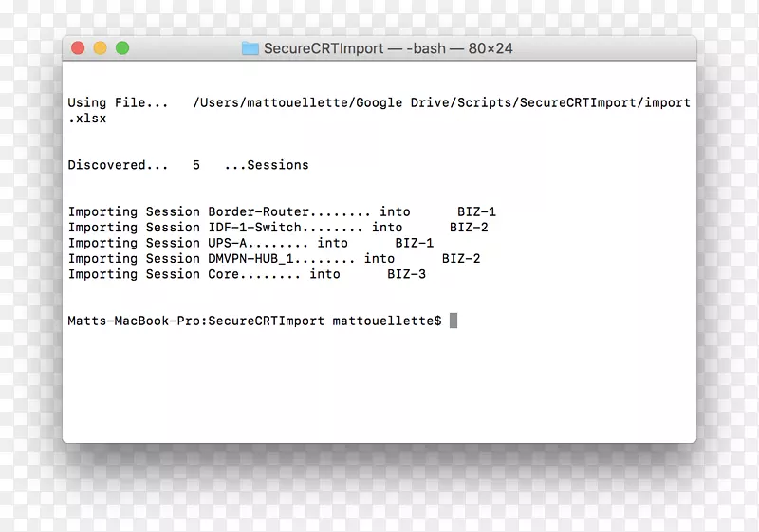Click the SecureCRTImport window title text
Image resolution: width=759 pixels, height=532 pixels.
388,48
